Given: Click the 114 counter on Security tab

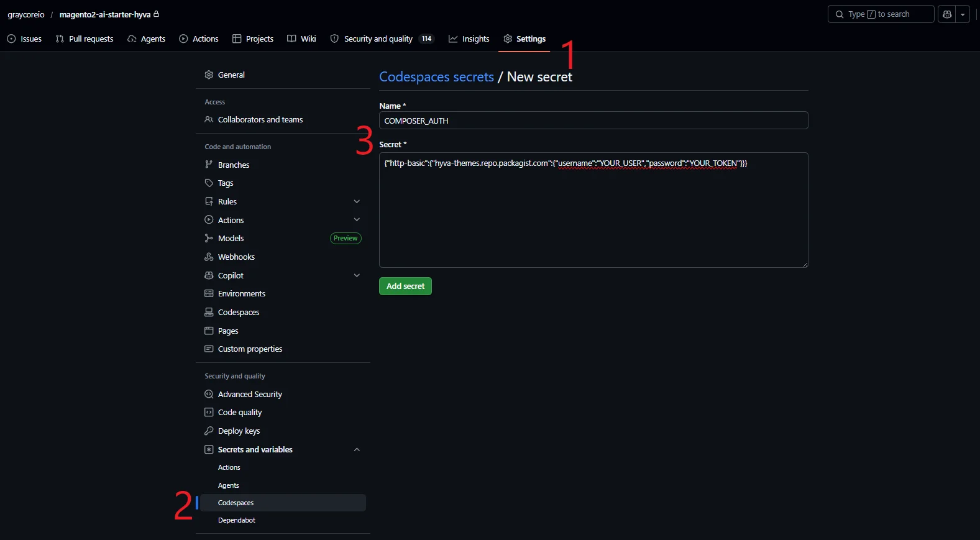Looking at the screenshot, I should pos(426,39).
